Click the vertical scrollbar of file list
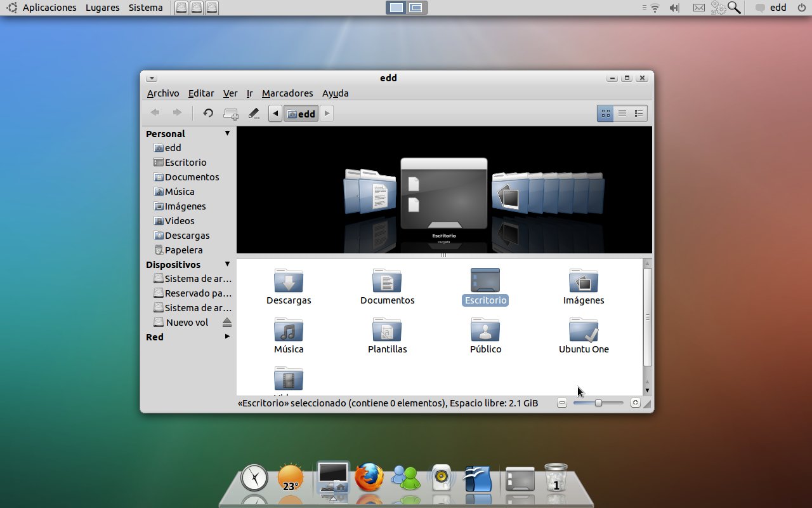 coord(647,317)
